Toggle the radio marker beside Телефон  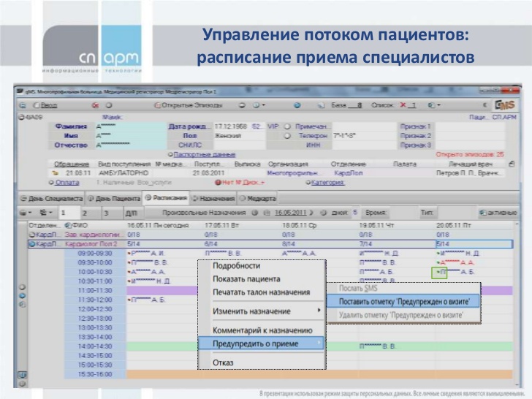(287, 136)
